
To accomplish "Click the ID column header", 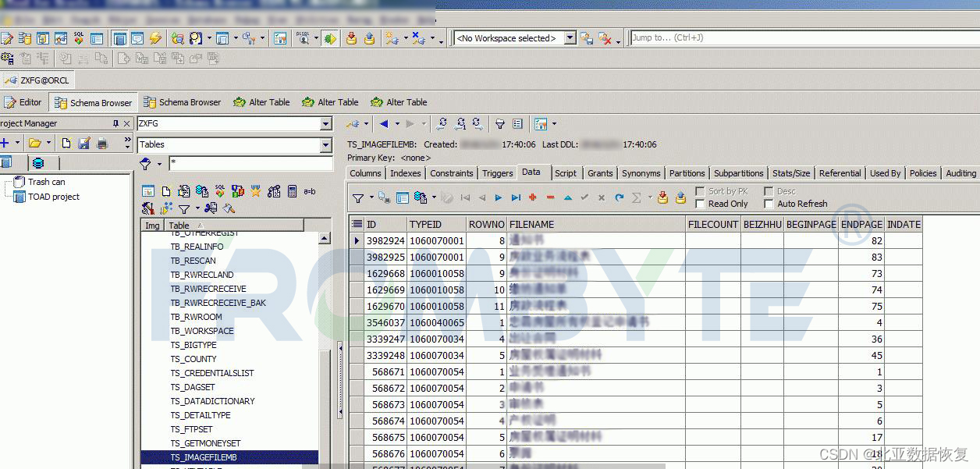I will tap(385, 224).
